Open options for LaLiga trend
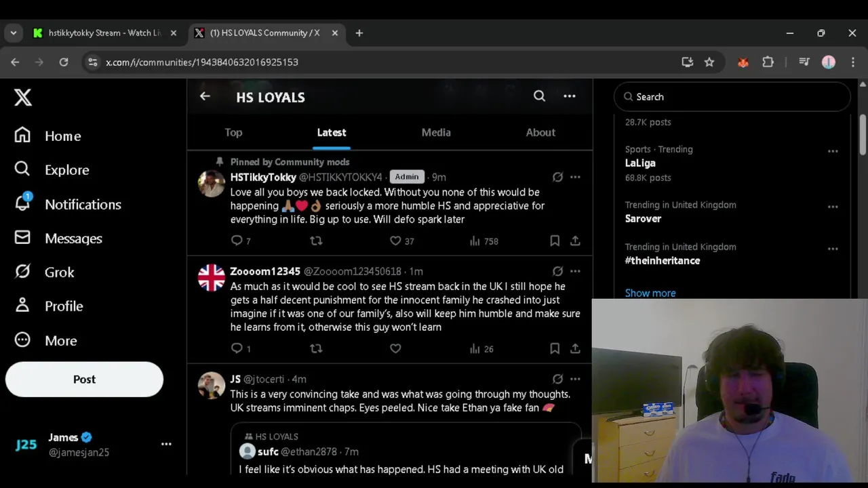Image resolution: width=868 pixels, height=488 pixels. [x=833, y=151]
